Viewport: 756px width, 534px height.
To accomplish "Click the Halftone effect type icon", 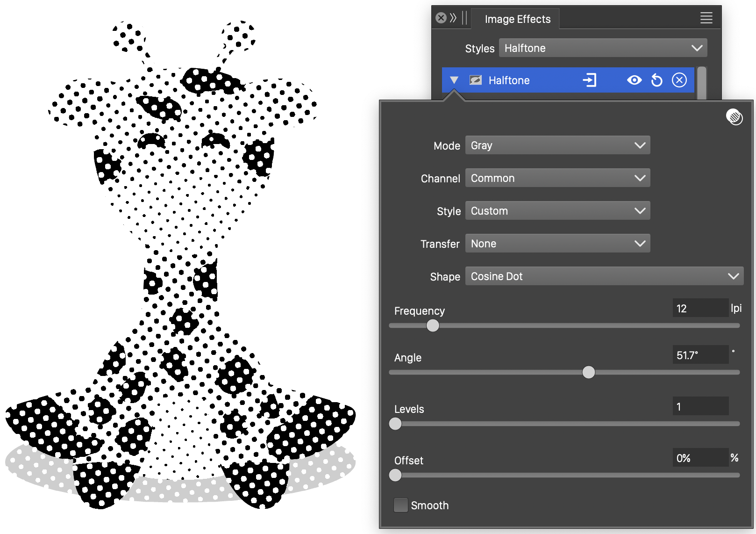I will click(475, 80).
